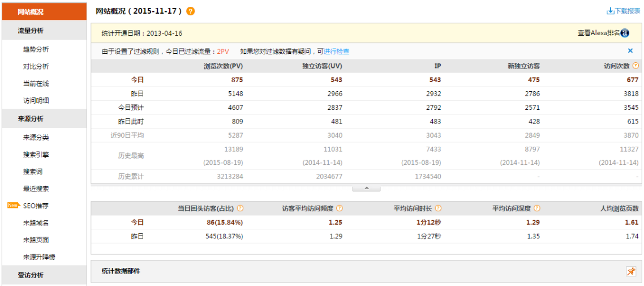Viewport: 644px width, 286px height.
Task: Click the 统计数据部件 panel title
Action: coord(121,271)
